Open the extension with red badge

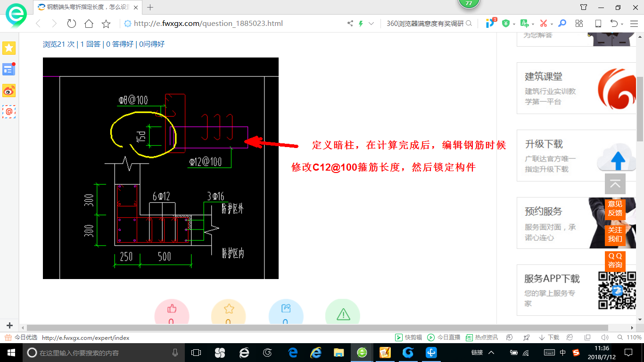click(491, 23)
